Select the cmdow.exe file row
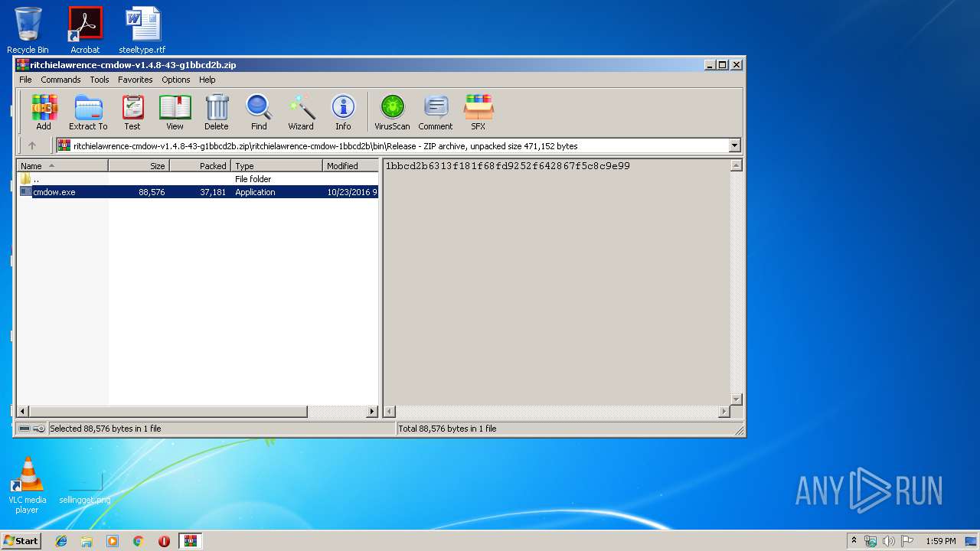 click(198, 192)
